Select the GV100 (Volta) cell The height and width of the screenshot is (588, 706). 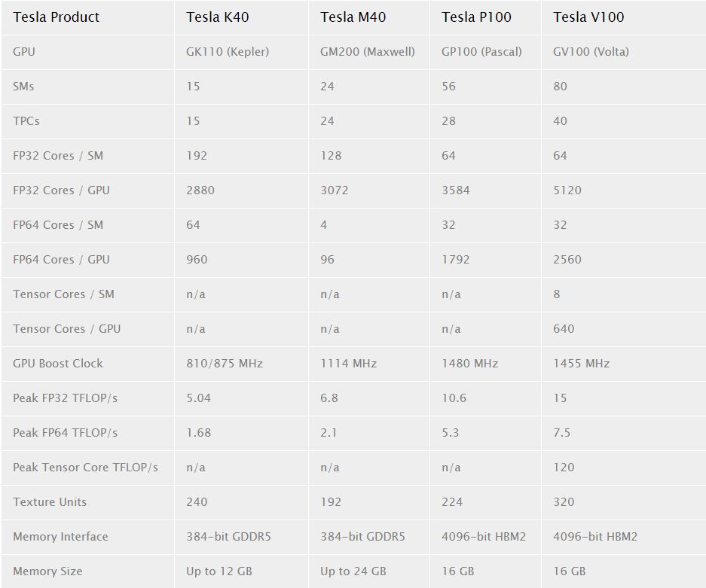coord(591,52)
